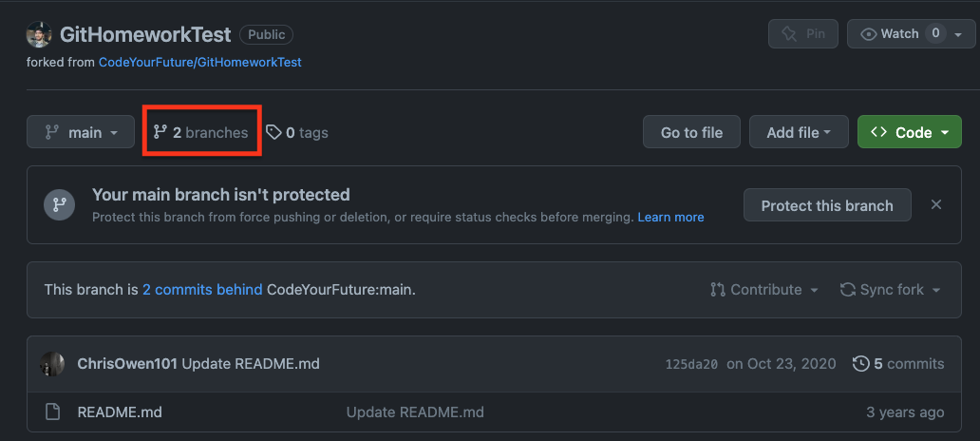The image size is (980, 441).
Task: Click the repository owner avatar icon
Action: coord(39,34)
